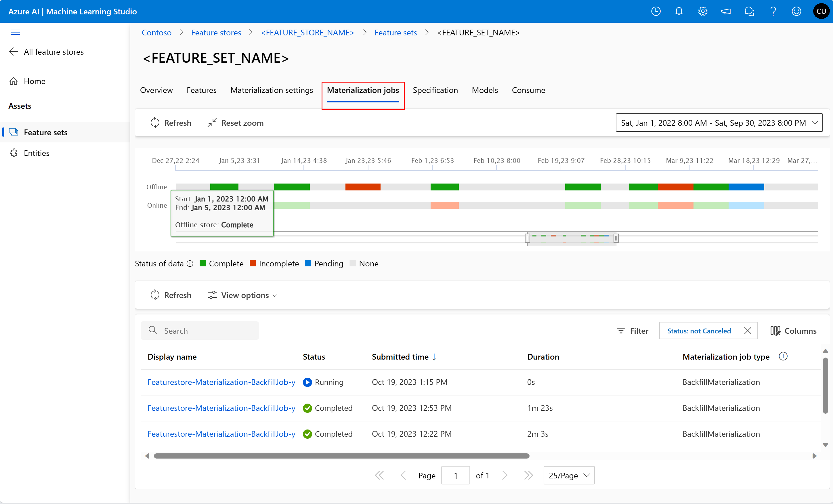833x504 pixels.
Task: Click the megaphone announcements icon
Action: coord(726,12)
